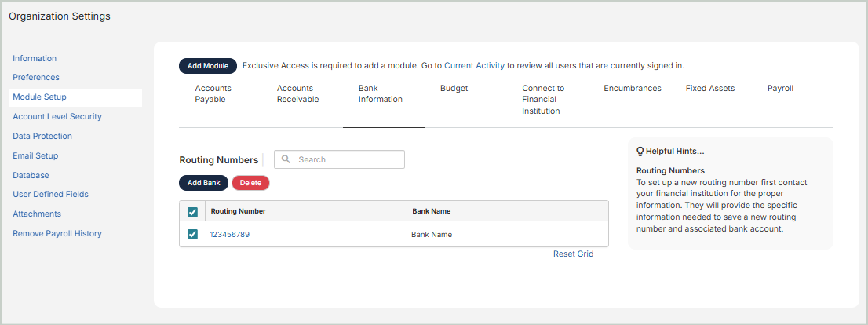Click the search magnifier icon
Screen dimensions: 868x325
(286, 159)
